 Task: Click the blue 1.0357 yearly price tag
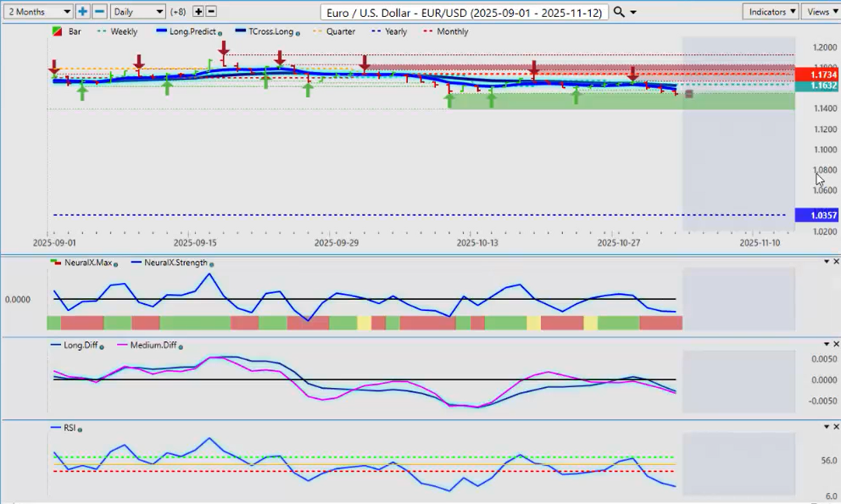click(x=817, y=215)
